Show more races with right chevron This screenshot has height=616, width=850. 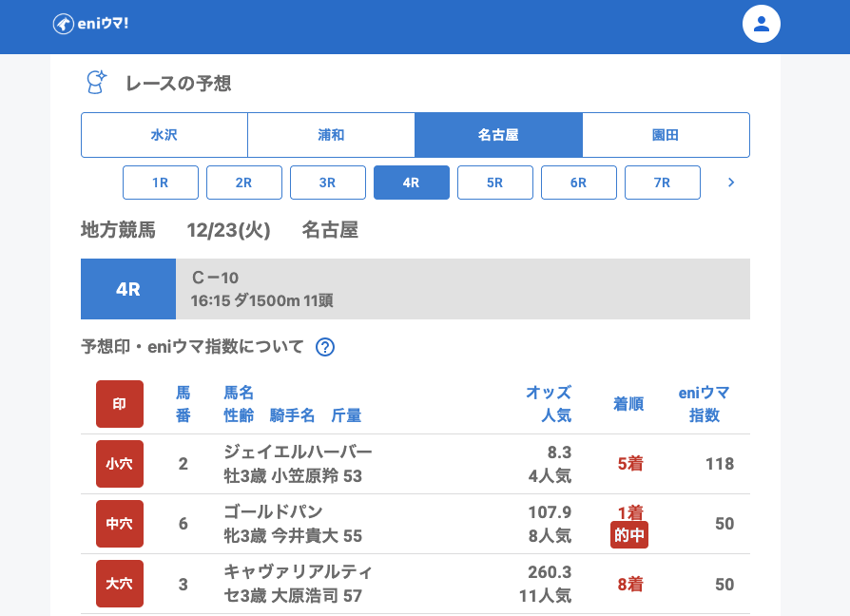(731, 183)
